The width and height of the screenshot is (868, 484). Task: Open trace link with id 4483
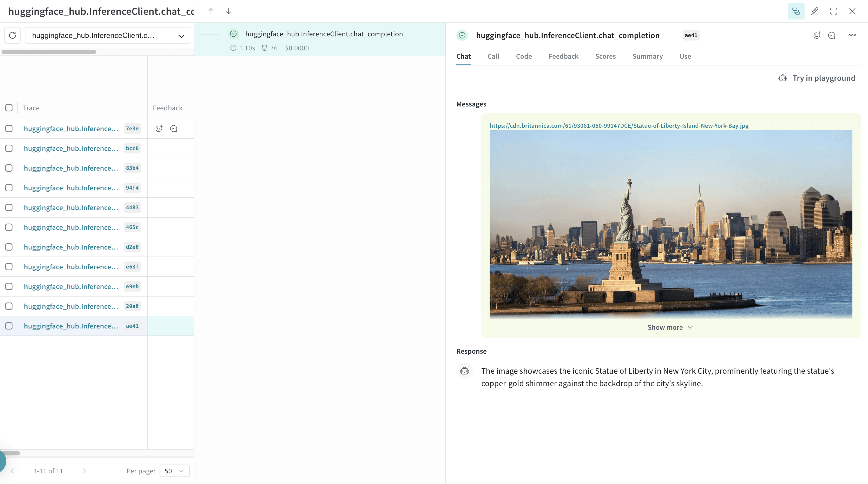pyautogui.click(x=71, y=208)
